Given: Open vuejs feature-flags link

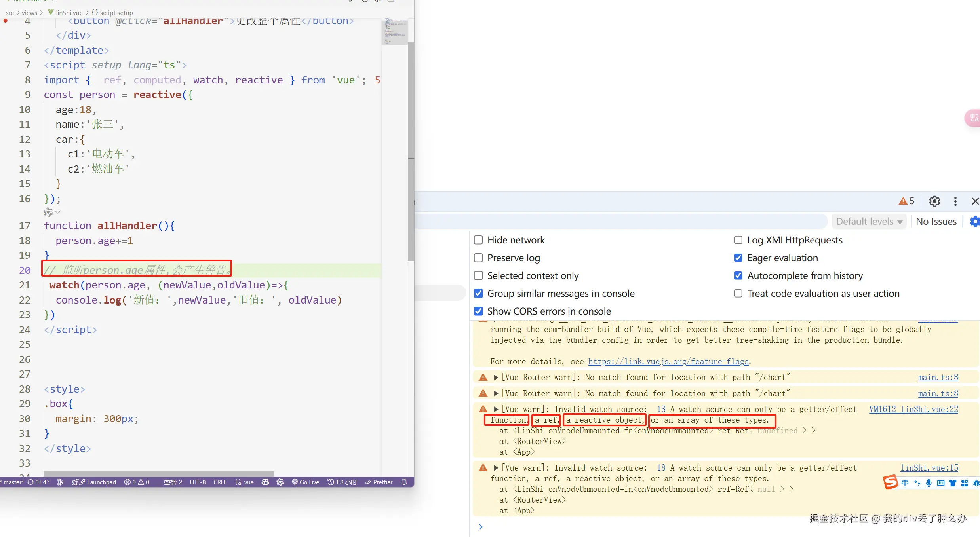Looking at the screenshot, I should (x=668, y=361).
